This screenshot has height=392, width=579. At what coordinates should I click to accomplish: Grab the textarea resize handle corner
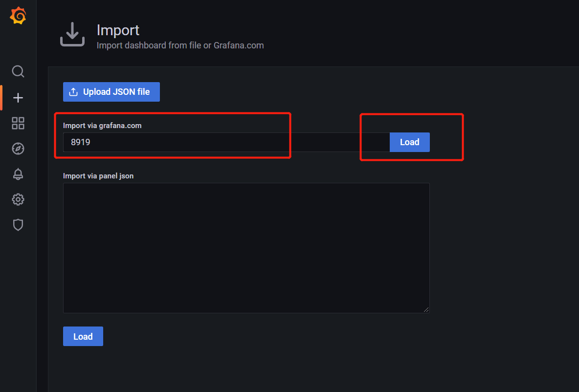click(x=426, y=310)
